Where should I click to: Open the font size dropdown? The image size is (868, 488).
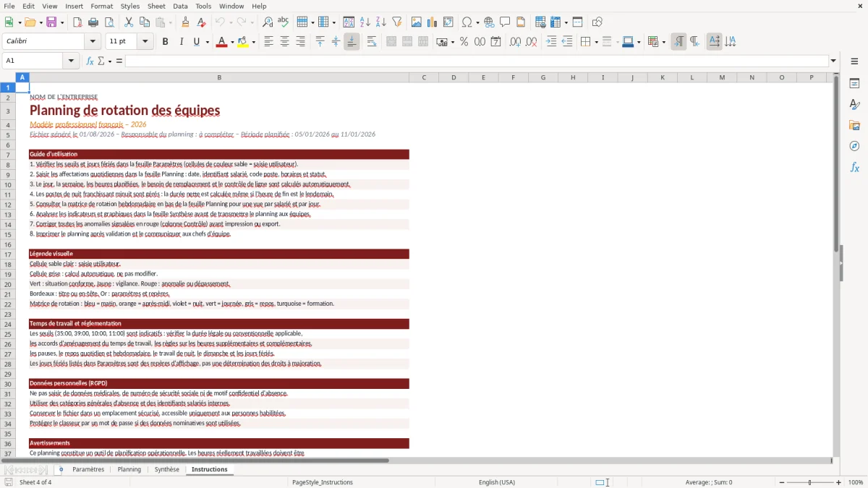(145, 42)
